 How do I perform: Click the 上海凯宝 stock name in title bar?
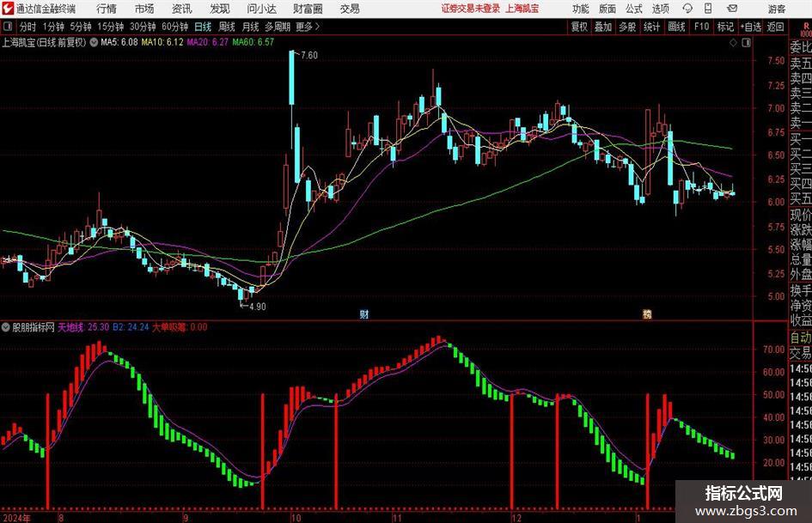(522, 9)
